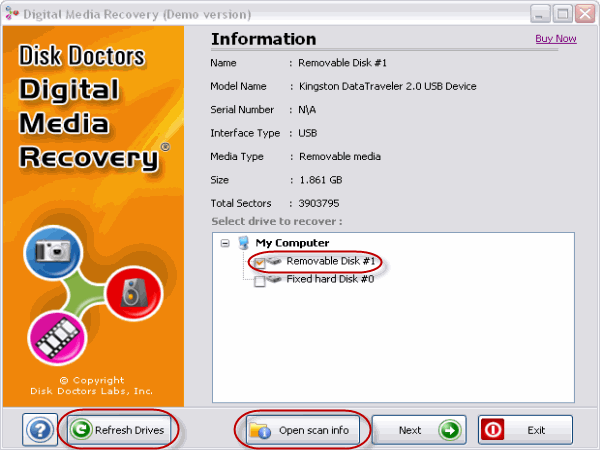Image resolution: width=600 pixels, height=450 pixels.
Task: Click the size value 1.861 GB
Action: point(321,180)
